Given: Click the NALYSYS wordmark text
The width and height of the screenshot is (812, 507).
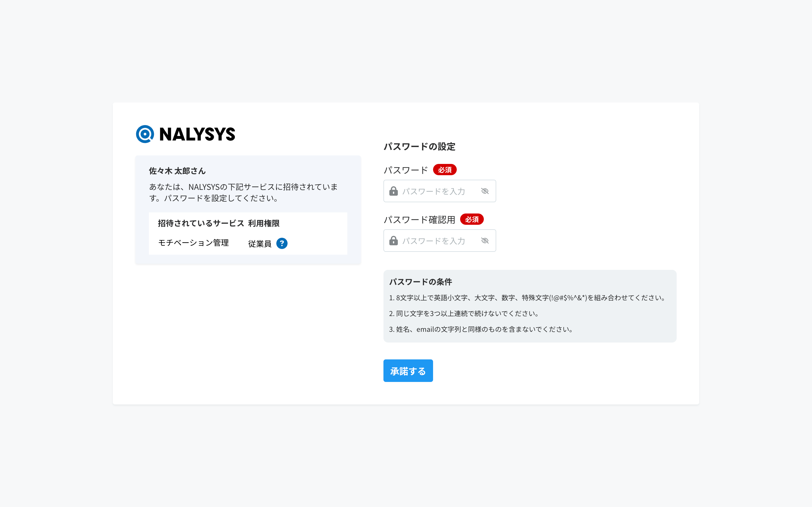Looking at the screenshot, I should 197,134.
